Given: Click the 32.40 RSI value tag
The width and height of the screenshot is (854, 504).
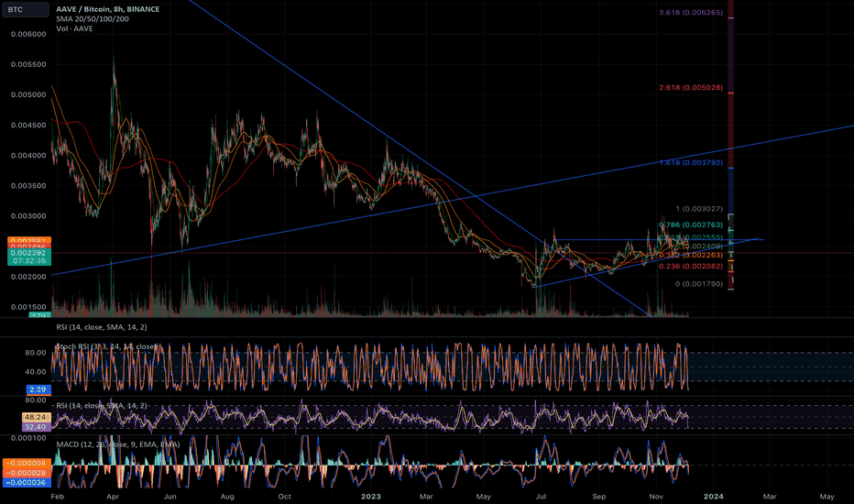Looking at the screenshot, I should pos(36,427).
